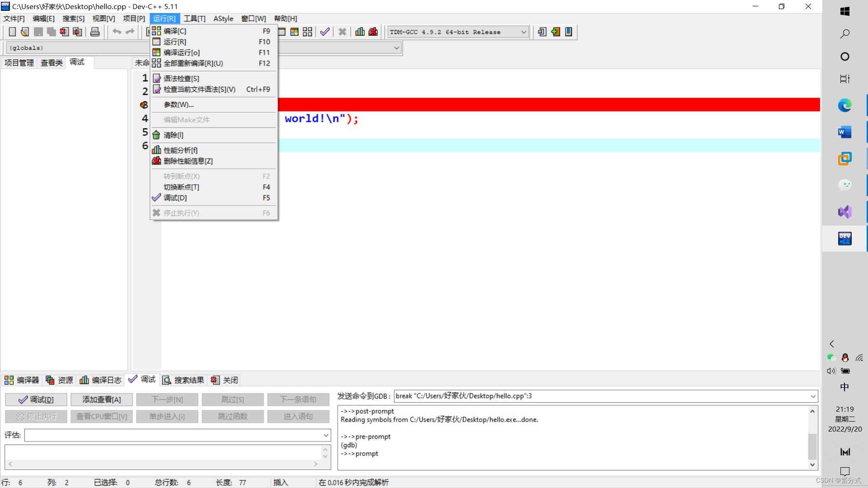The width and height of the screenshot is (868, 488).
Task: Click the New file toolbar icon
Action: 12,32
